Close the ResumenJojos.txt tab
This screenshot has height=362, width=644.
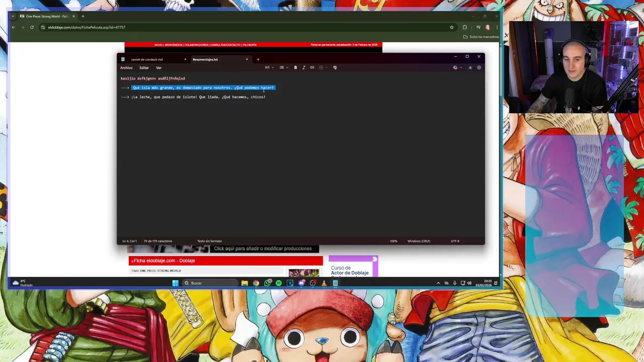[x=247, y=59]
